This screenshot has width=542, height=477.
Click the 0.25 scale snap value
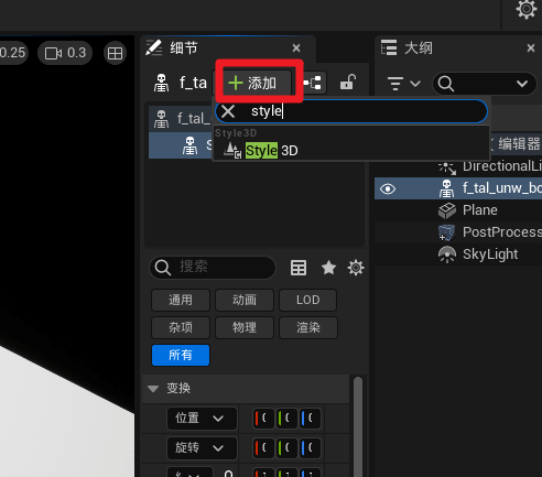point(13,53)
